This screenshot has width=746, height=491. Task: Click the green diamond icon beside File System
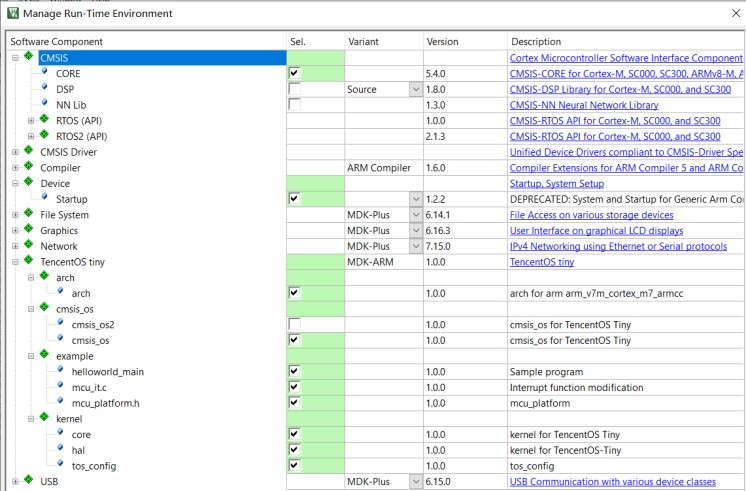pos(29,213)
